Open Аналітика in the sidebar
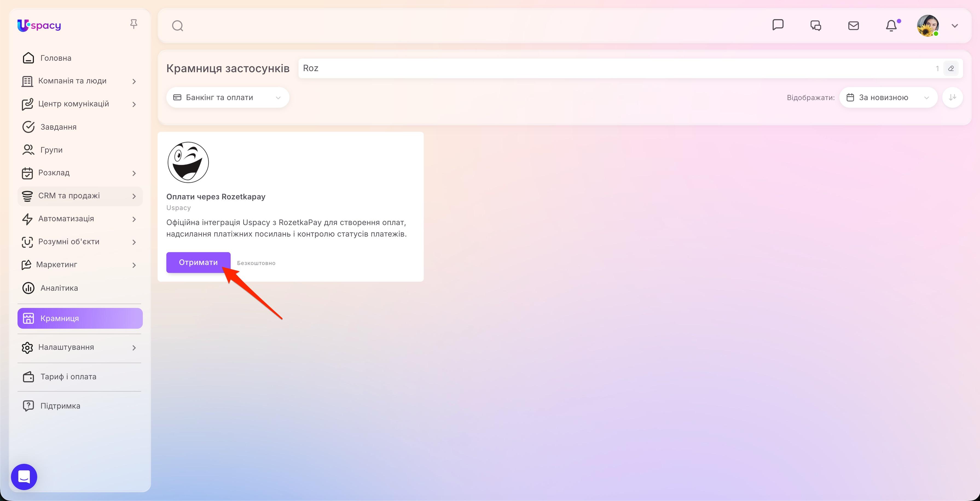Image resolution: width=980 pixels, height=501 pixels. 80,288
